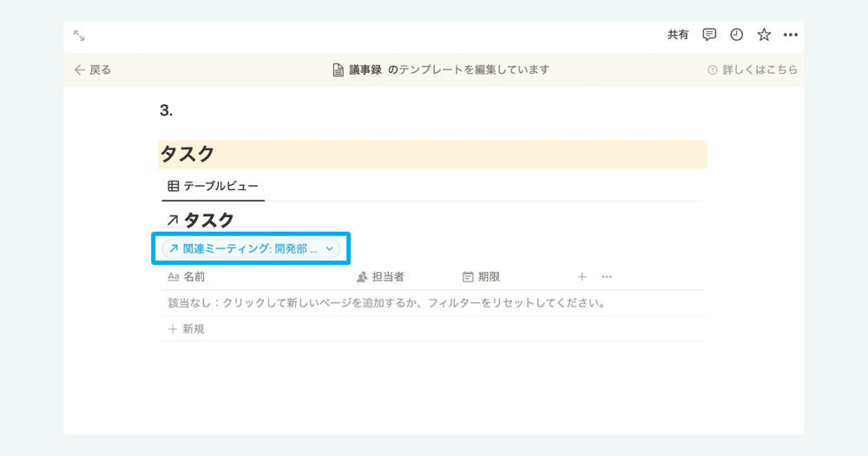Go back with the 戻る button

pos(93,69)
